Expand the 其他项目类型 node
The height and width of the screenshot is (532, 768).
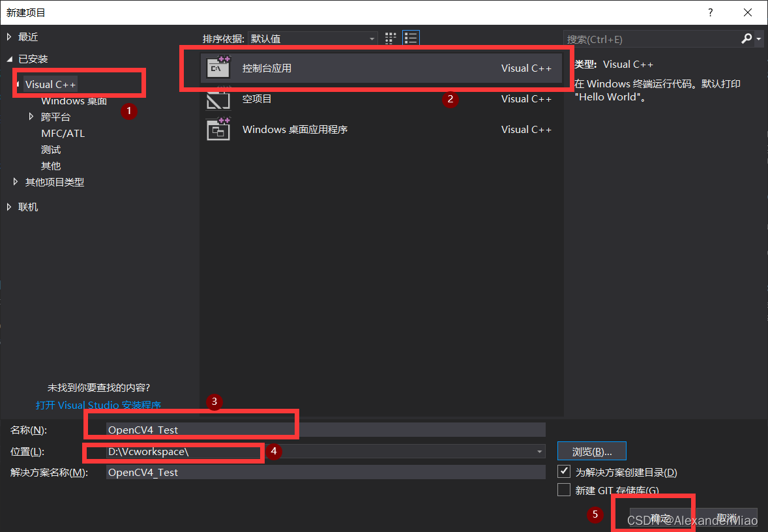(15, 182)
